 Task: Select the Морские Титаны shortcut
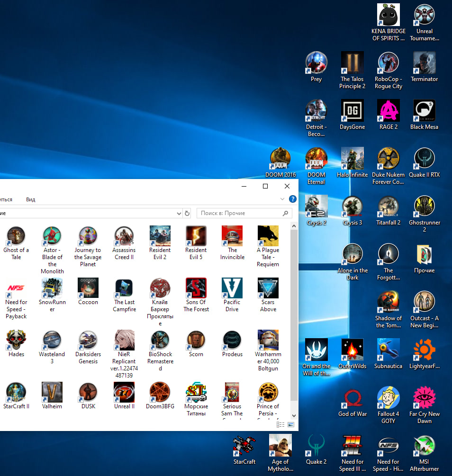point(196,392)
